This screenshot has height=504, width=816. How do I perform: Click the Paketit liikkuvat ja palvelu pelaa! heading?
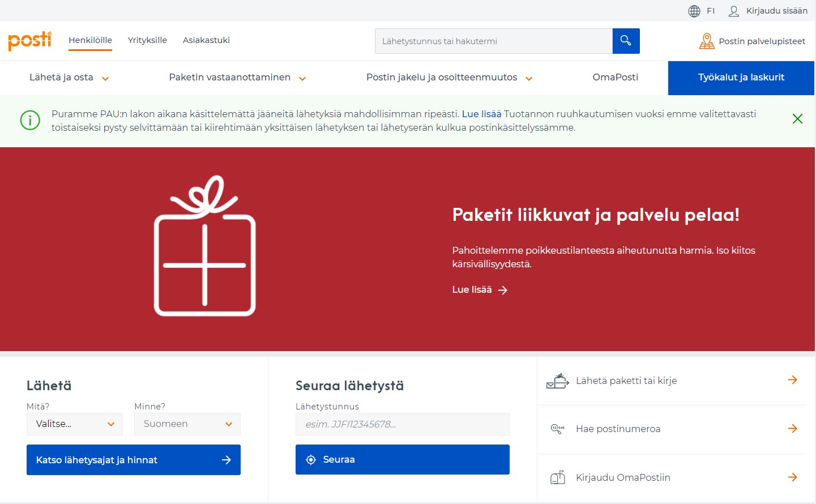[x=596, y=215]
